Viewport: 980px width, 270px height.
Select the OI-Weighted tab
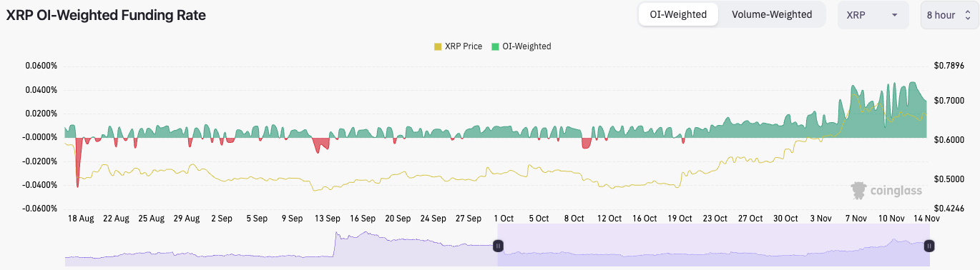point(678,14)
